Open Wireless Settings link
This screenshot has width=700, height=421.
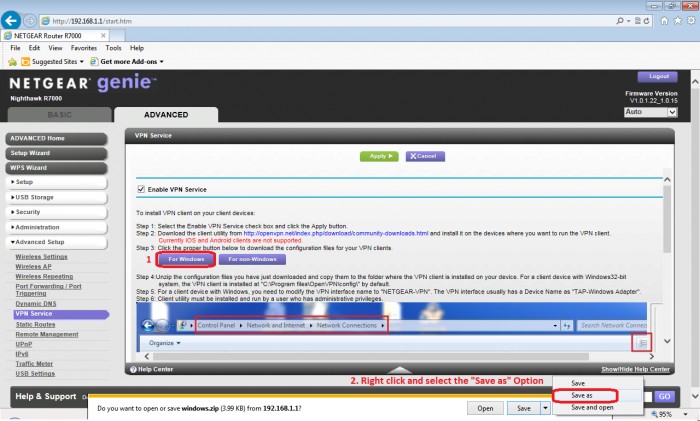click(x=42, y=257)
